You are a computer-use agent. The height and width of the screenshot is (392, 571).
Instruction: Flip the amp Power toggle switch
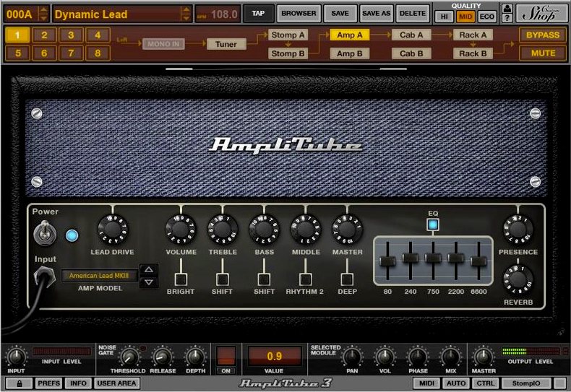(45, 233)
